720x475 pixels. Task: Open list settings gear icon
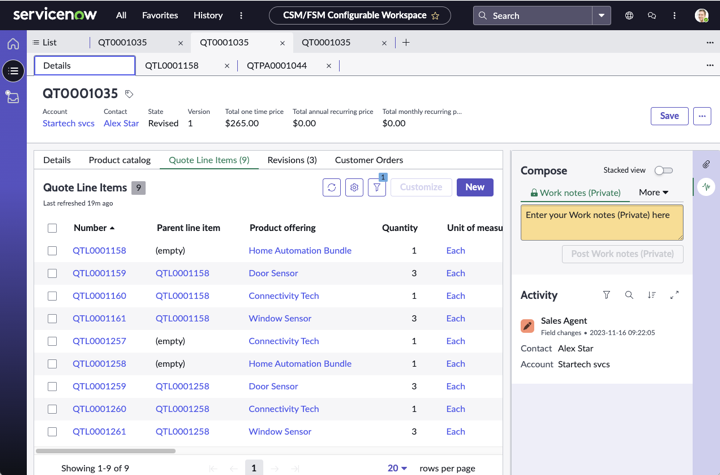tap(354, 187)
